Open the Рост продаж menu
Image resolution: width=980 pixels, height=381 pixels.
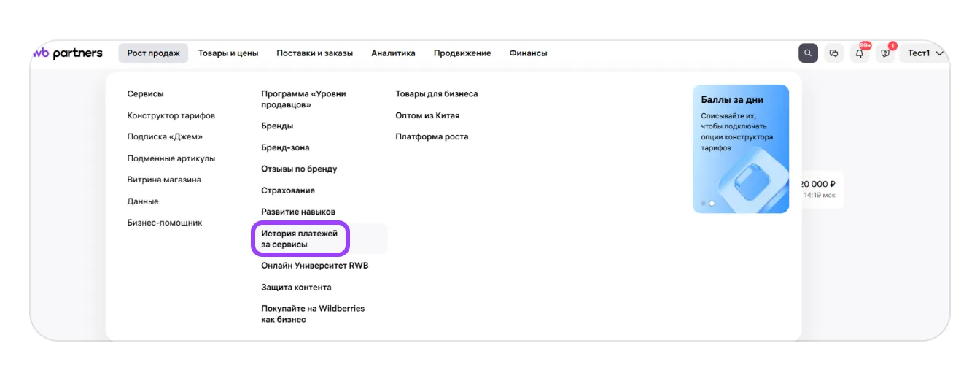pos(153,53)
